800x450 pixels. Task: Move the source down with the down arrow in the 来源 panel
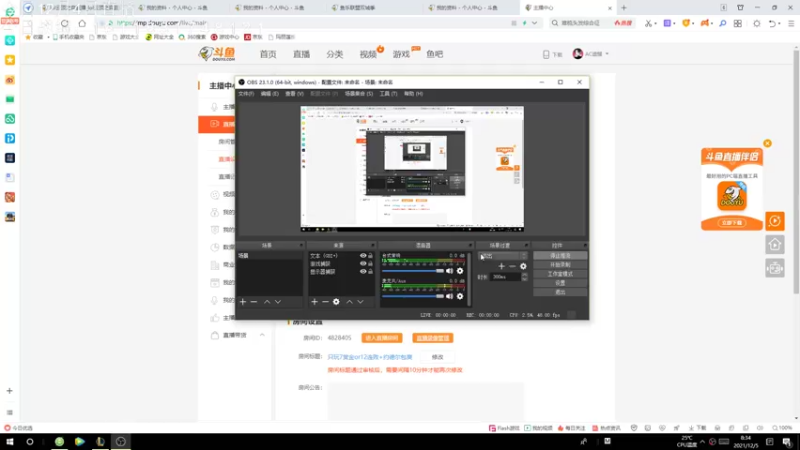pos(360,302)
